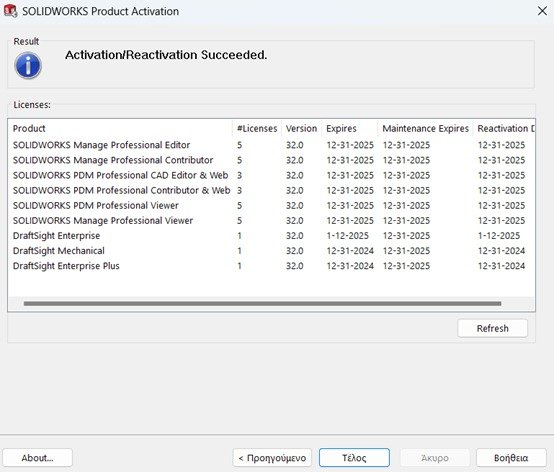Click Reactivation date 12-31-2024 for DraftSight Mechanical

click(501, 251)
